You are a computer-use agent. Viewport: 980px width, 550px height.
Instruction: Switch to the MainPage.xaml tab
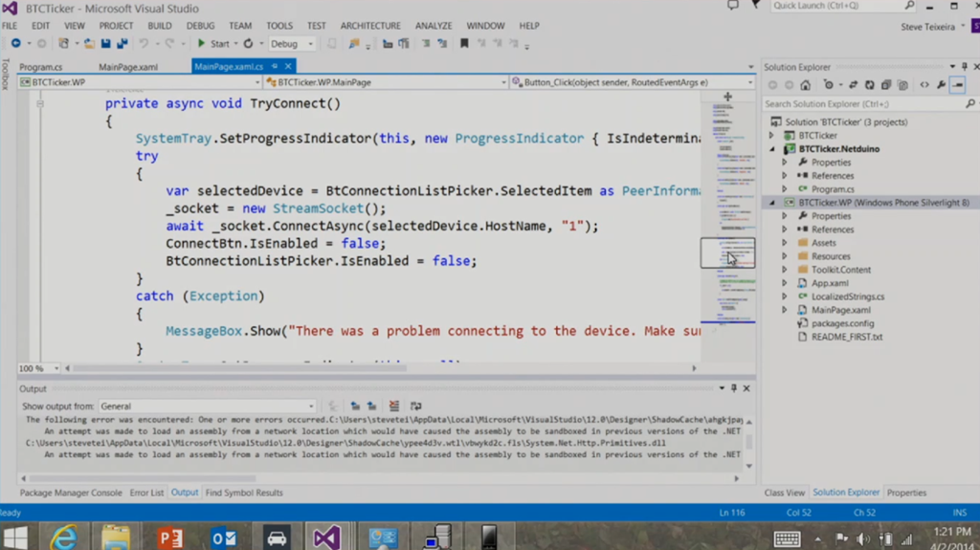tap(128, 67)
